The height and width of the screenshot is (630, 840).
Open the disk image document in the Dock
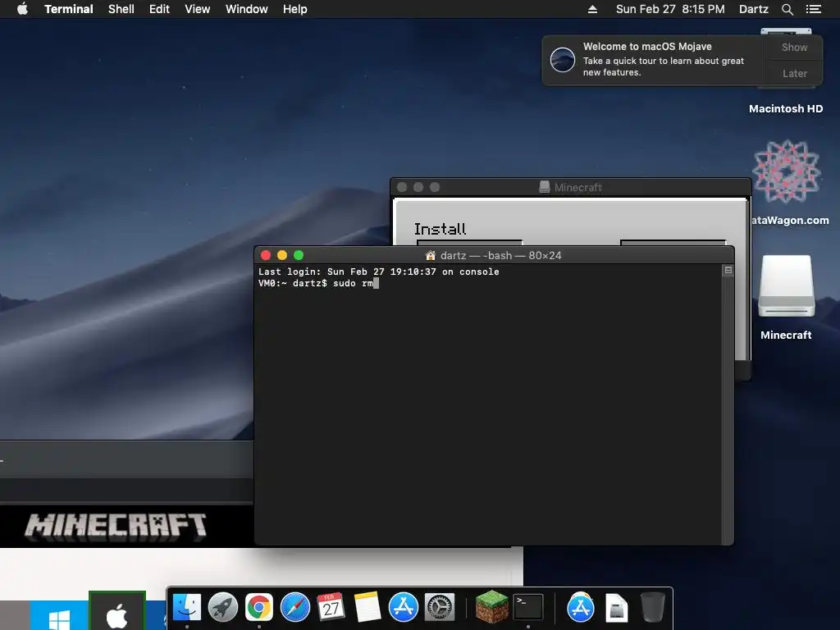(616, 608)
